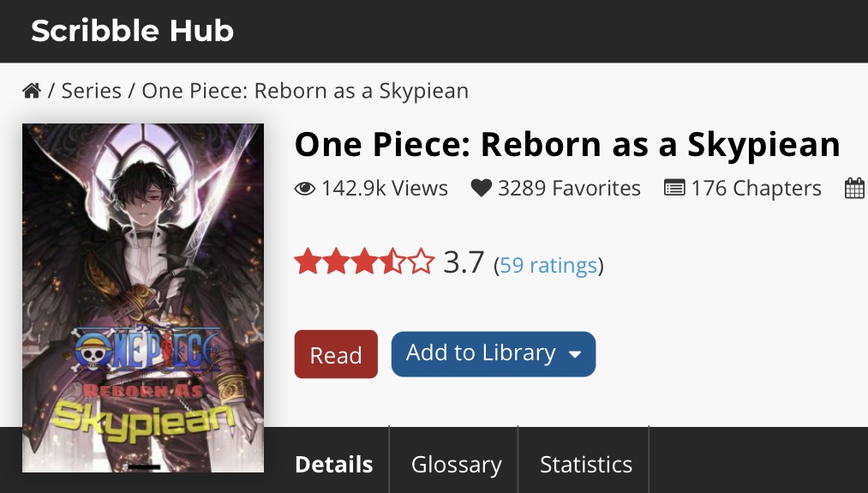The height and width of the screenshot is (493, 868).
Task: Click the third rating star
Action: click(x=364, y=262)
